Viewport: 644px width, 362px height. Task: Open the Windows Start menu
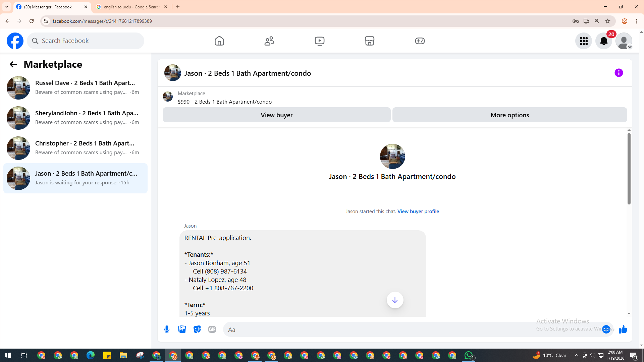[x=8, y=355]
